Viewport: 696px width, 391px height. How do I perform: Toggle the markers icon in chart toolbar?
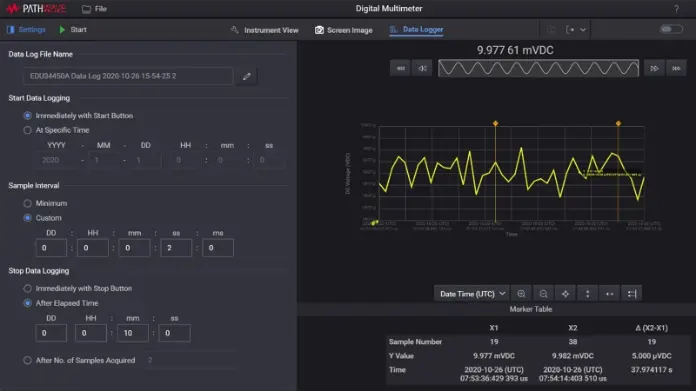click(632, 294)
